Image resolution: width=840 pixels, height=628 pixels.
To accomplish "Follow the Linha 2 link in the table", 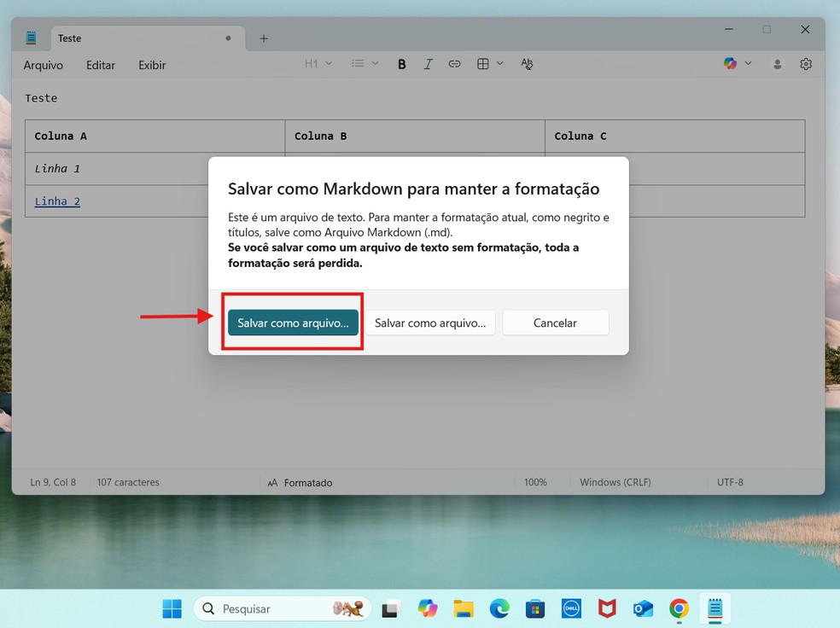I will (x=57, y=201).
